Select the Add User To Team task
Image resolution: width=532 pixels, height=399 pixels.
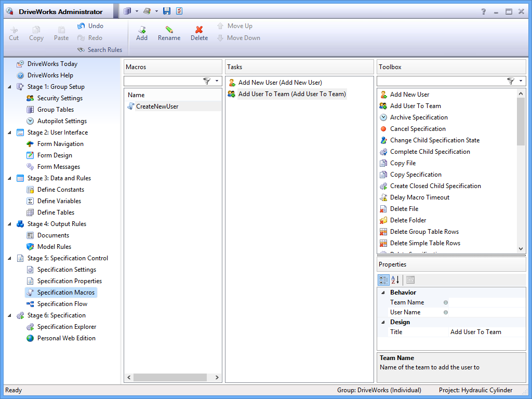(287, 94)
